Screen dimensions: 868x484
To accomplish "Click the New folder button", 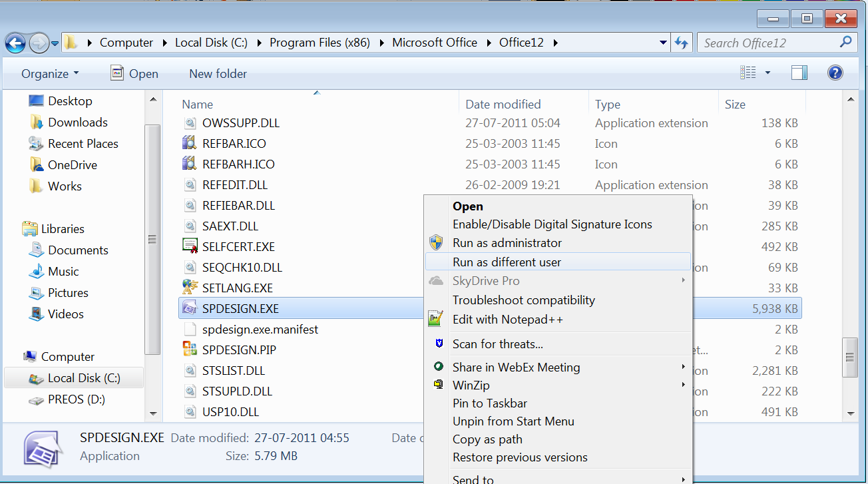I will point(218,73).
